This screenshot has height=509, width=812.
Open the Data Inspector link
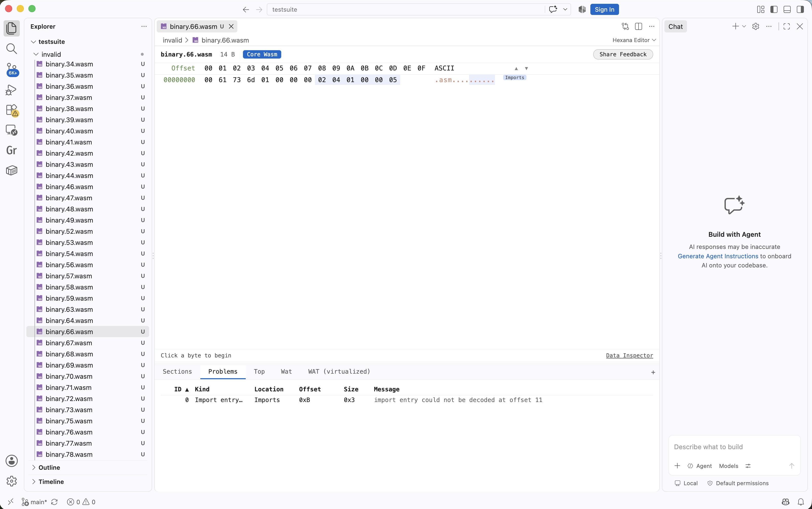click(629, 355)
